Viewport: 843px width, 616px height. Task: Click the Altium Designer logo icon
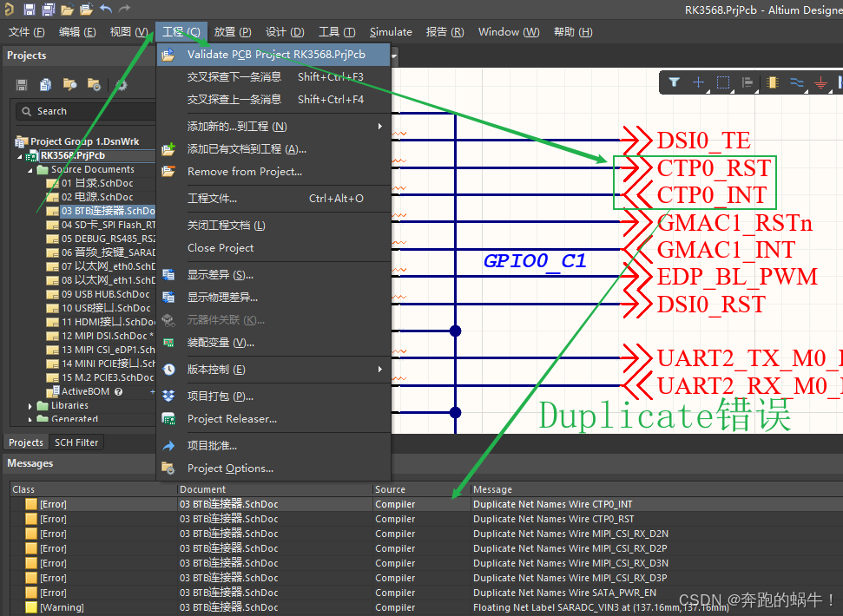click(9, 9)
